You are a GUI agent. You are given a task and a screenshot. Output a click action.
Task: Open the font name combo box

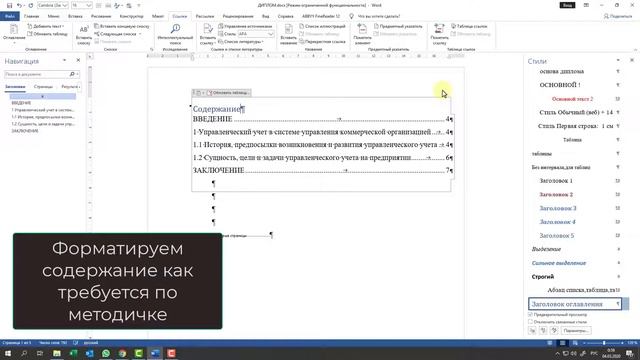point(53,5)
